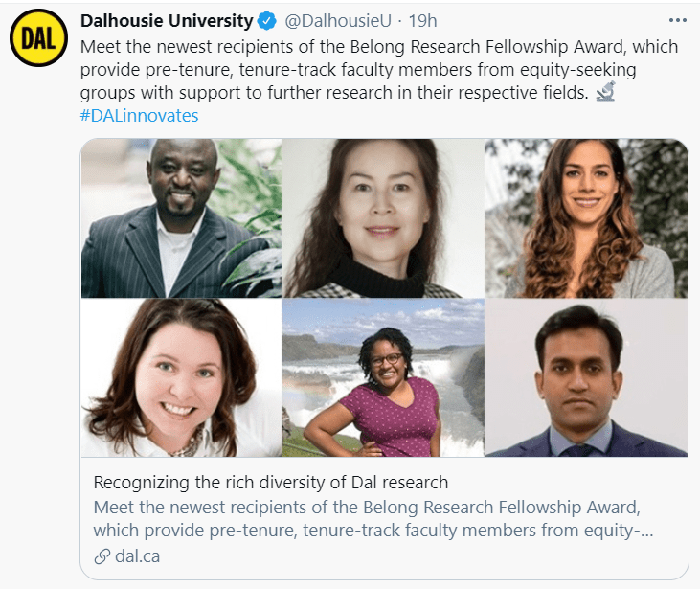Click photo of woman by the waterfall
Image resolution: width=700 pixels, height=589 pixels.
(383, 378)
